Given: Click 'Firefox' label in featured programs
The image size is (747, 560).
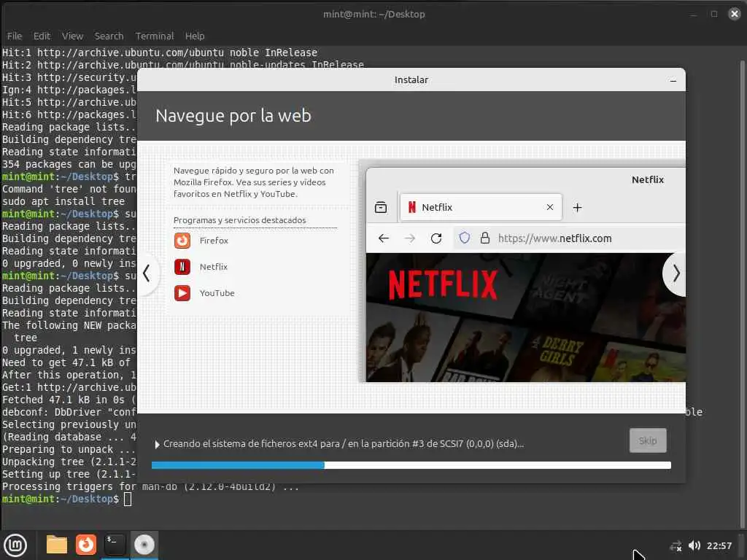Looking at the screenshot, I should [x=214, y=241].
